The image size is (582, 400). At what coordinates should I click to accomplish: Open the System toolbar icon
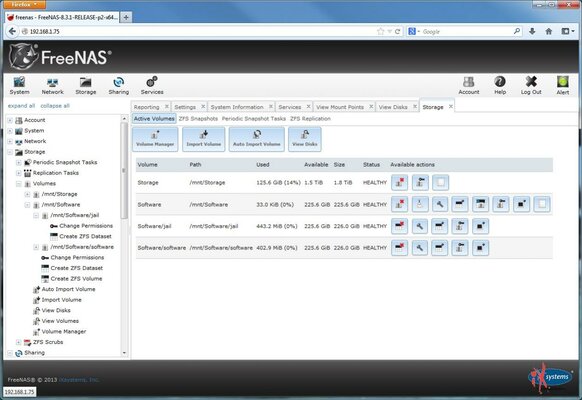(19, 86)
